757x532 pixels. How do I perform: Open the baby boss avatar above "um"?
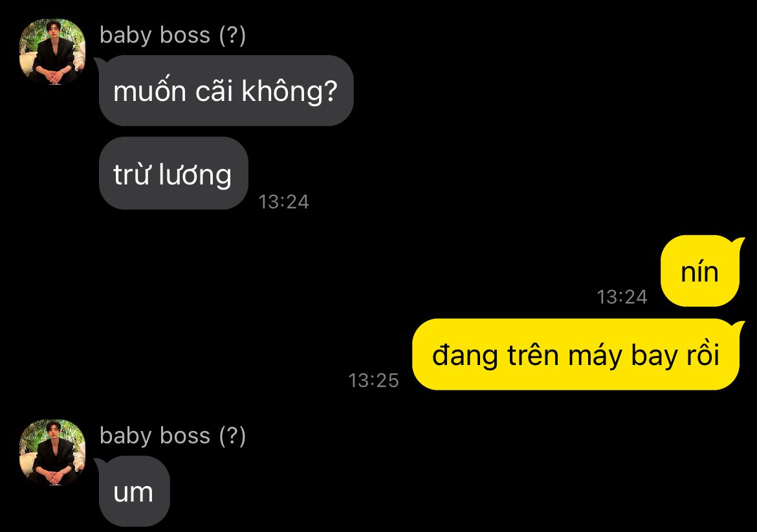click(x=52, y=452)
